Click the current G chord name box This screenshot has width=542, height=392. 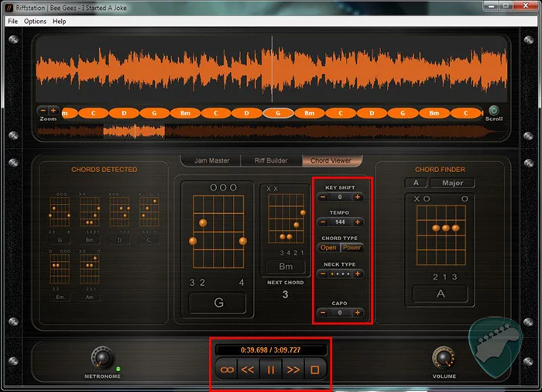coord(218,303)
